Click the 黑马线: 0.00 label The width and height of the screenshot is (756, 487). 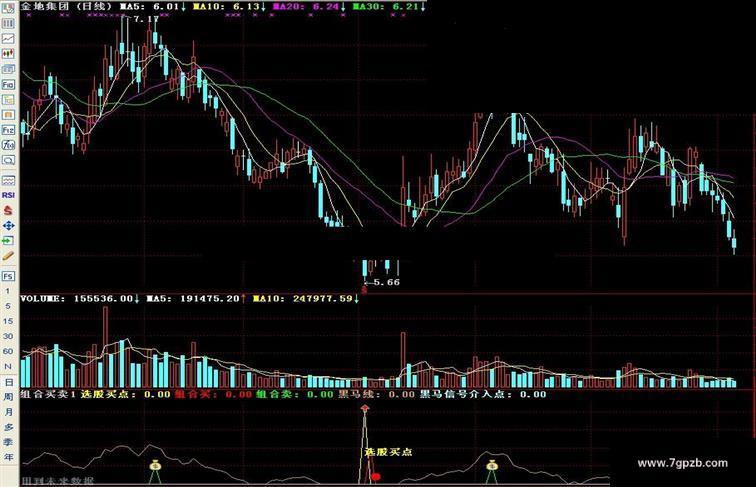pyautogui.click(x=376, y=394)
